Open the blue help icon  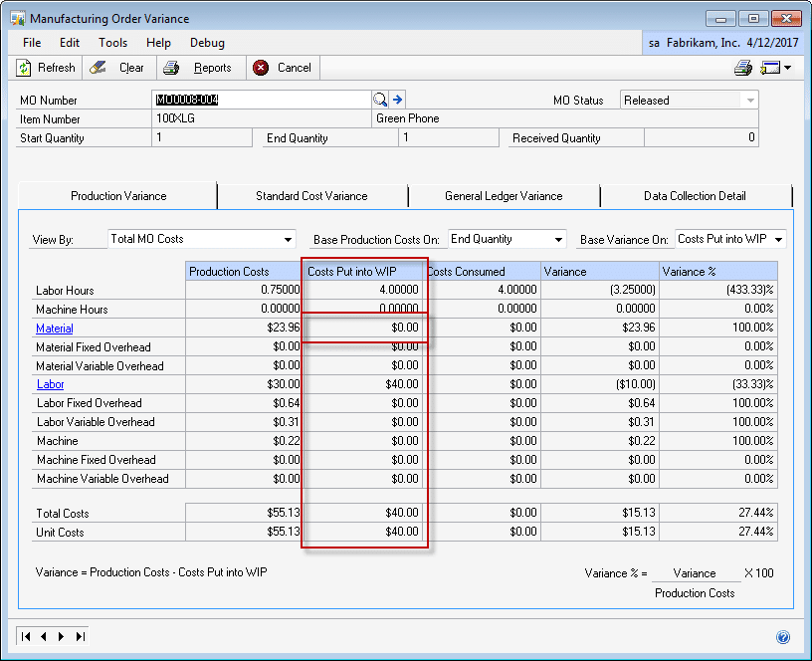coord(783,637)
